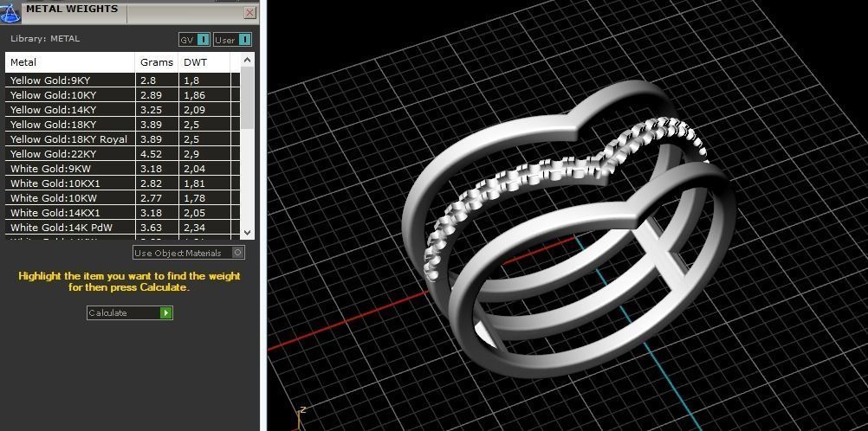The width and height of the screenshot is (868, 431).
Task: Click the Library: METAL label
Action: point(45,39)
